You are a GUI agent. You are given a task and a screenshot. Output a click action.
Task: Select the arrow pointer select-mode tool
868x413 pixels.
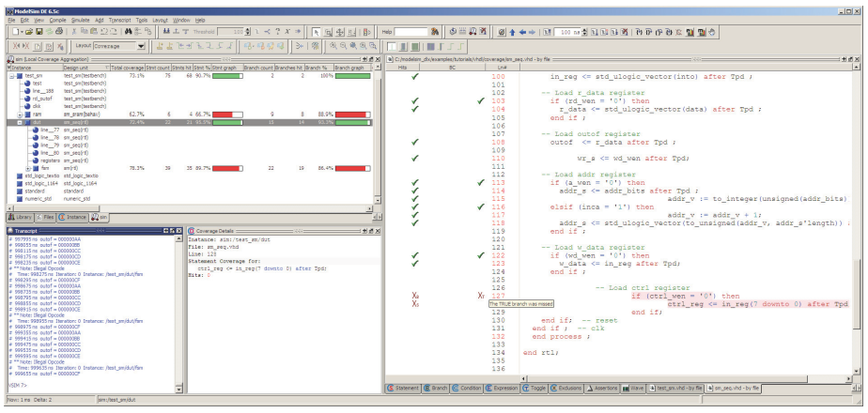pos(316,32)
